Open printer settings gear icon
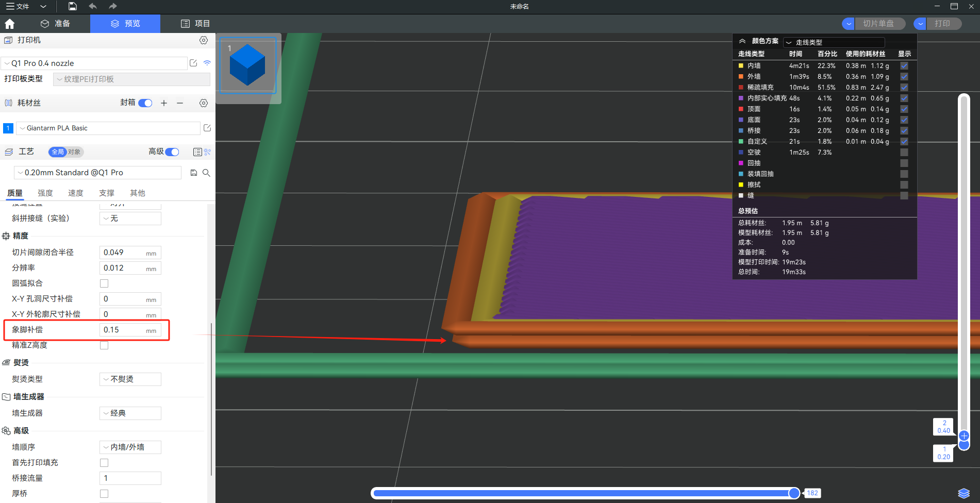 (x=204, y=40)
